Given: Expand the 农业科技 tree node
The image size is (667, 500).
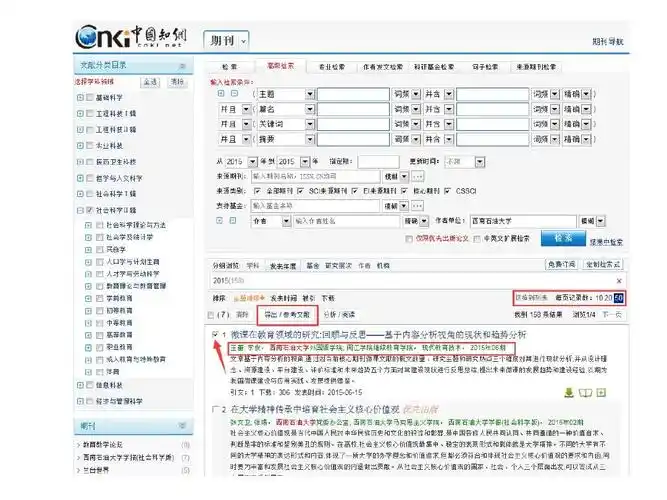Looking at the screenshot, I should point(80,146).
